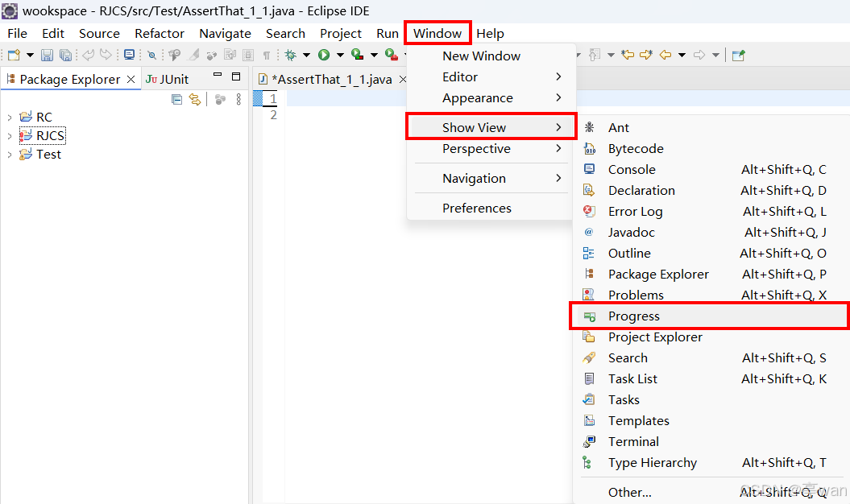Close the Package Explorer tab

[x=131, y=79]
